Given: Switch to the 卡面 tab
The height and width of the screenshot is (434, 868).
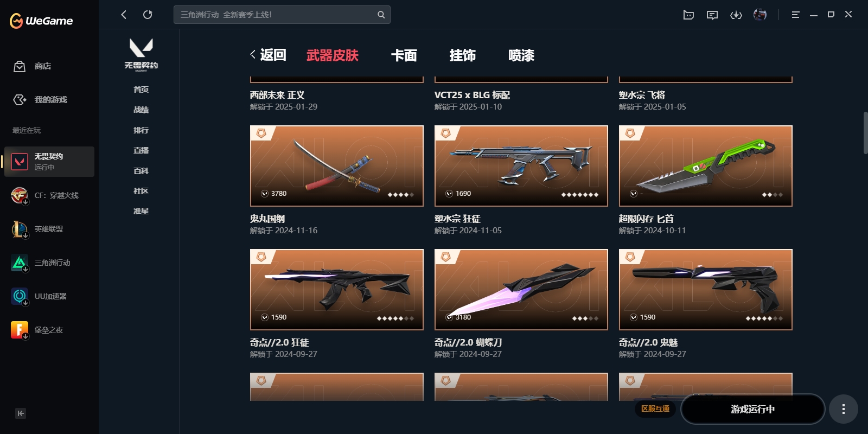Looking at the screenshot, I should tap(404, 55).
